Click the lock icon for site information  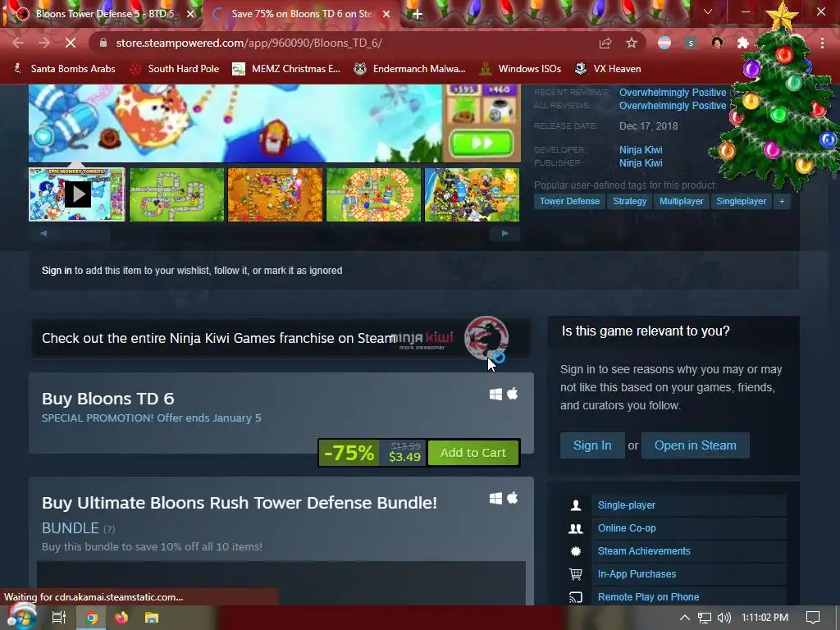tap(103, 43)
